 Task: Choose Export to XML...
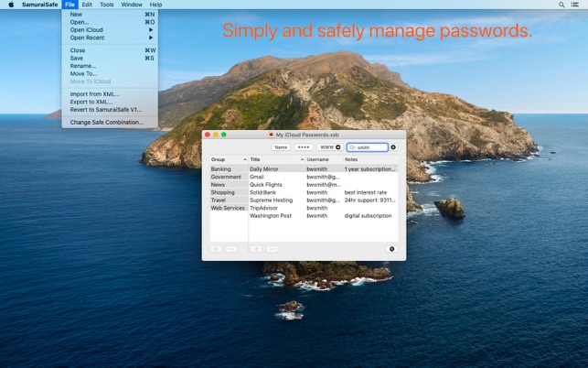(x=110, y=103)
